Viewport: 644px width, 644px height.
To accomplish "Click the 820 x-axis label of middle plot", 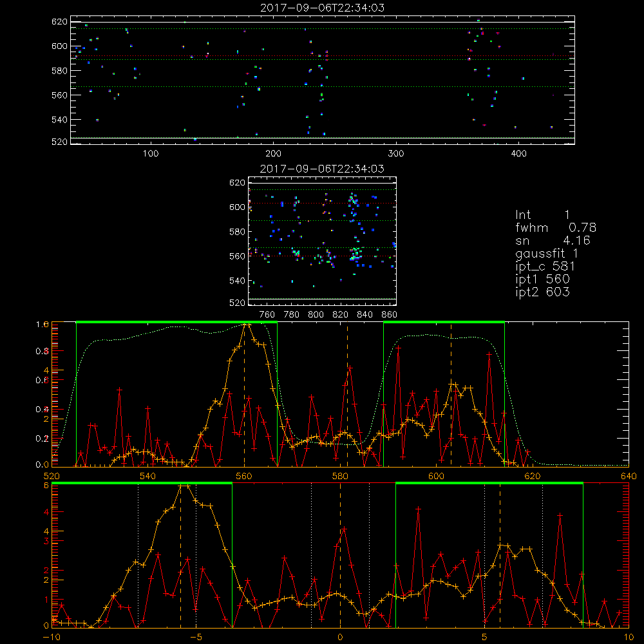I will coord(341,315).
